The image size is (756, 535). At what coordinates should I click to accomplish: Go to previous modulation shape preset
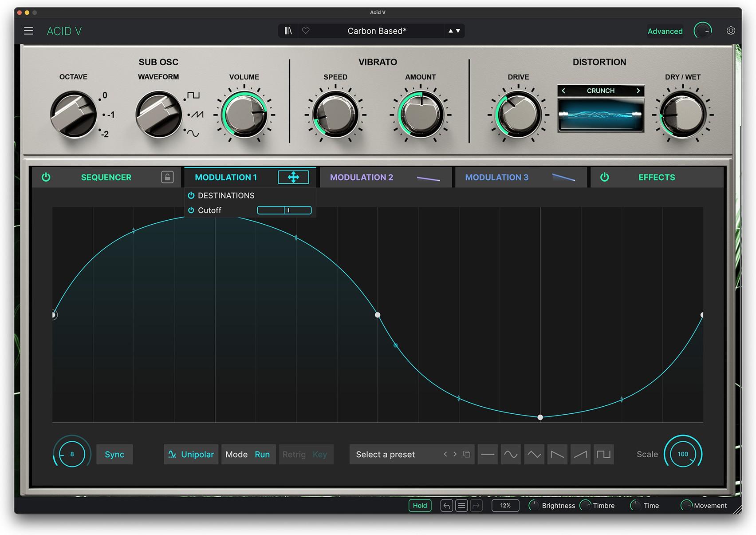point(445,454)
